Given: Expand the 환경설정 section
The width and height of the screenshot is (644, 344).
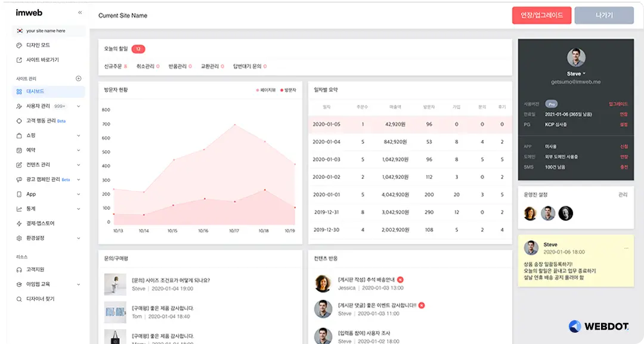Looking at the screenshot, I should 79,238.
